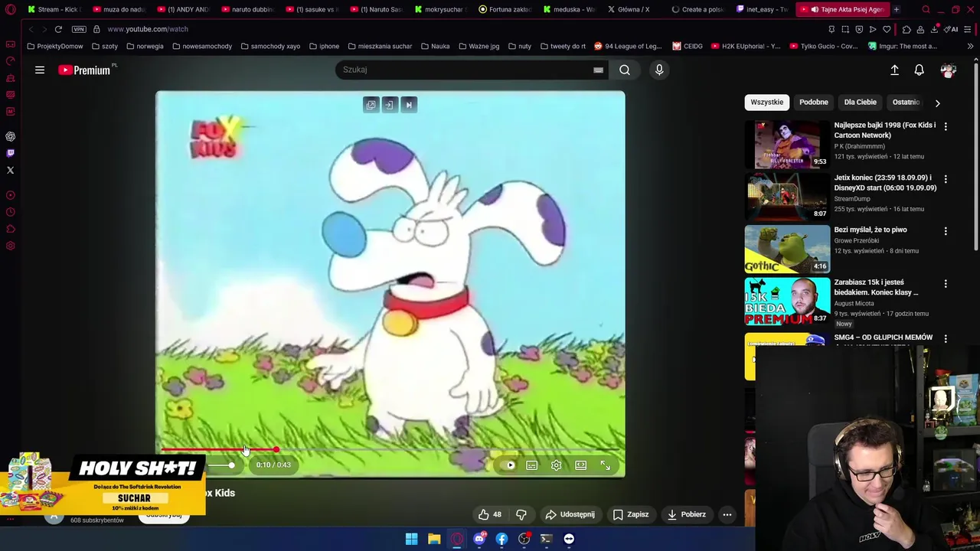This screenshot has width=980, height=551.
Task: Open Najlepsze bajki 1998 thumbnail
Action: 787,144
